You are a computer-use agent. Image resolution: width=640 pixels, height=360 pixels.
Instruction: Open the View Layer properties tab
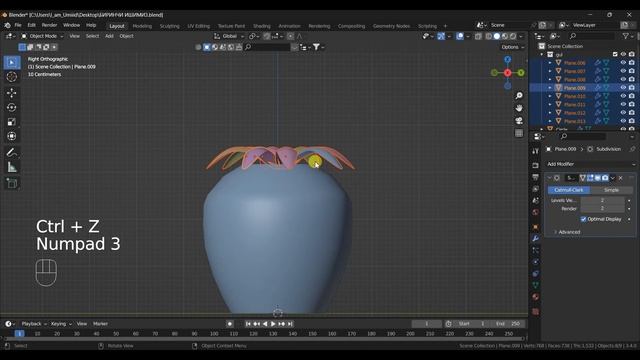coord(536,189)
